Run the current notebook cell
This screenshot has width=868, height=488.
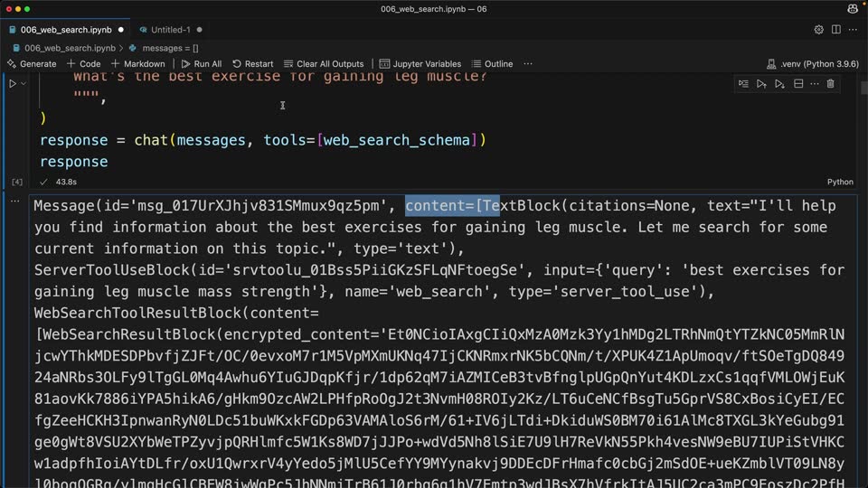12,83
